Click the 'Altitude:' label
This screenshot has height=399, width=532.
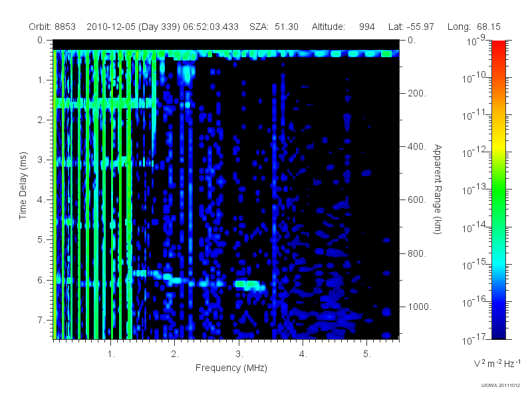[x=329, y=27]
